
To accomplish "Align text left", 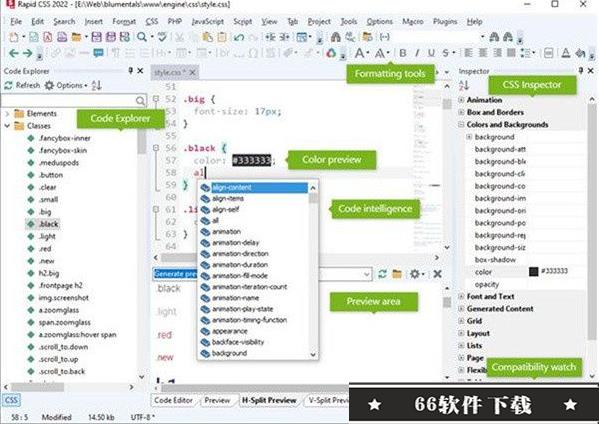I will point(468,53).
